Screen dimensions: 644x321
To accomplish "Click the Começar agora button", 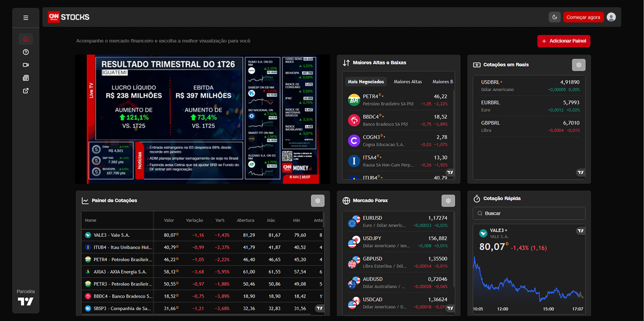I will 583,17.
